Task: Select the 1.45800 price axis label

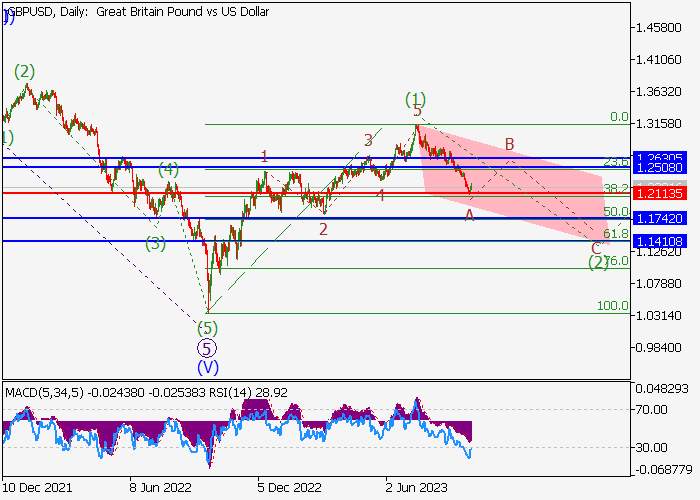Action: point(658,28)
